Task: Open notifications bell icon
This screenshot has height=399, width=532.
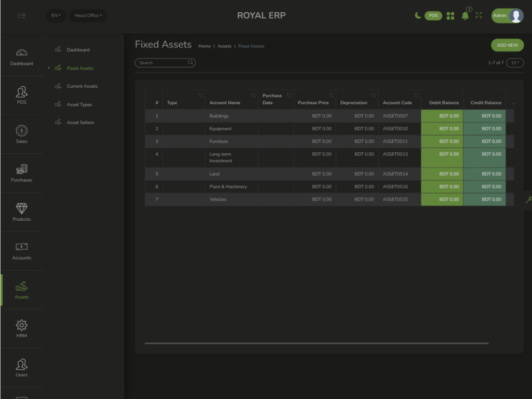Action: [x=465, y=15]
